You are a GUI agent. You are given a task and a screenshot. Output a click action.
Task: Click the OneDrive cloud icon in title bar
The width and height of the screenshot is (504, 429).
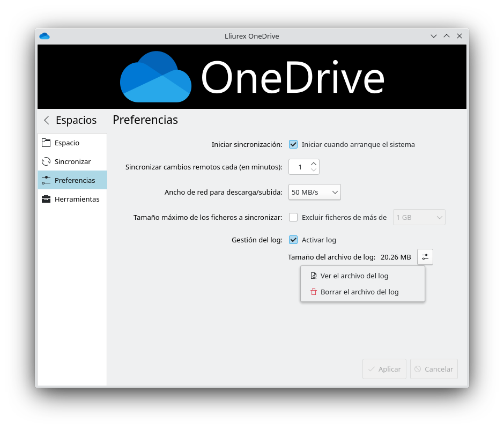click(x=45, y=36)
